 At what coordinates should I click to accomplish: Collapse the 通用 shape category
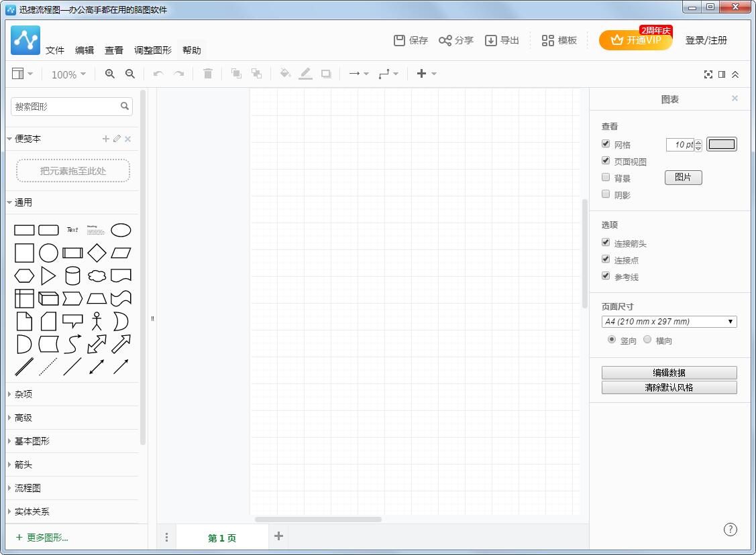72,202
